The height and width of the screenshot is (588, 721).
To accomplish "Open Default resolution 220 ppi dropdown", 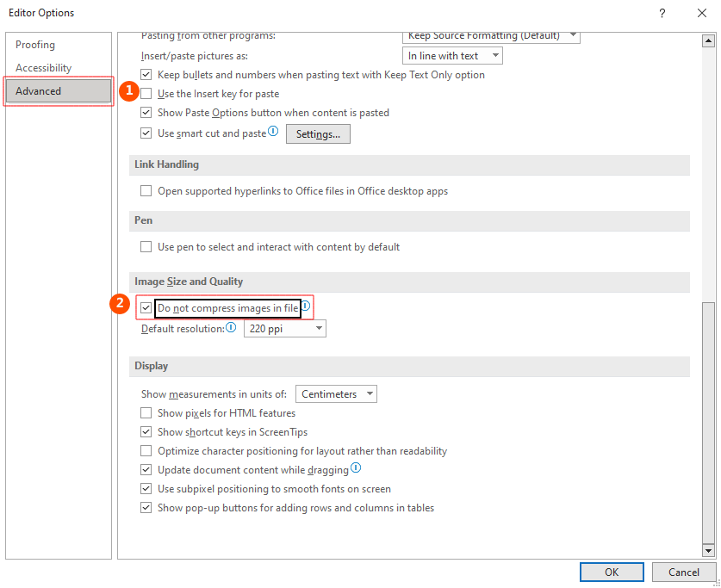I will 285,329.
